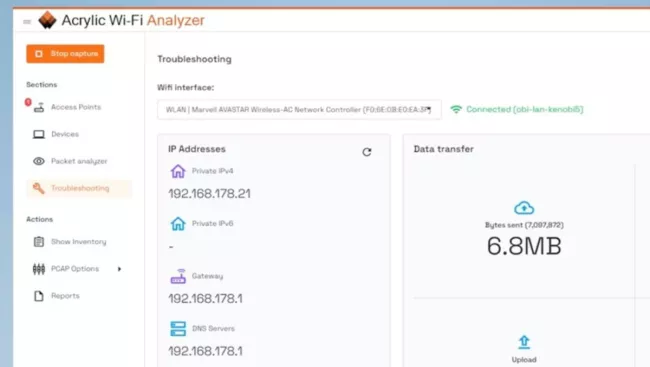Click the Troubleshooting wrench icon
Viewport: 650px width, 367px height.
[x=39, y=188]
